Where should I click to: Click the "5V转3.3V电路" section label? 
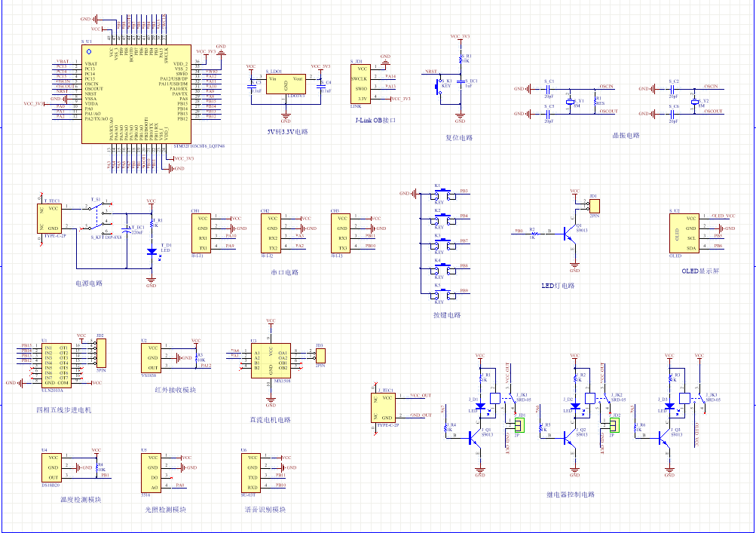[287, 131]
